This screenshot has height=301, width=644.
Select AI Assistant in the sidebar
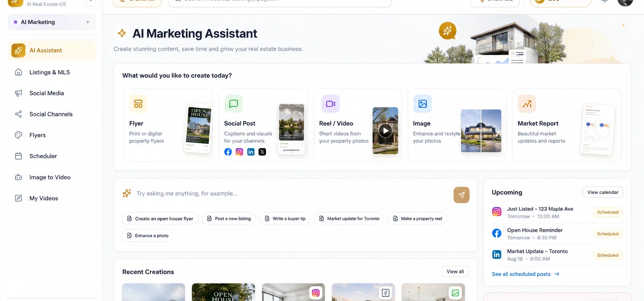pos(52,50)
